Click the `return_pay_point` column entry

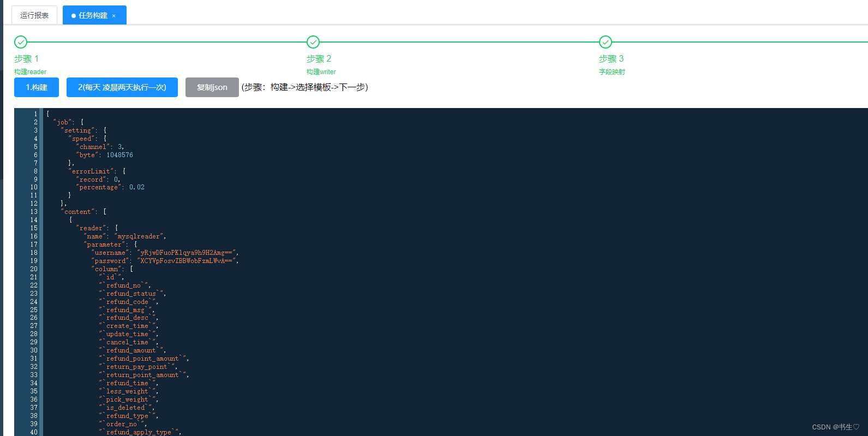(137, 367)
